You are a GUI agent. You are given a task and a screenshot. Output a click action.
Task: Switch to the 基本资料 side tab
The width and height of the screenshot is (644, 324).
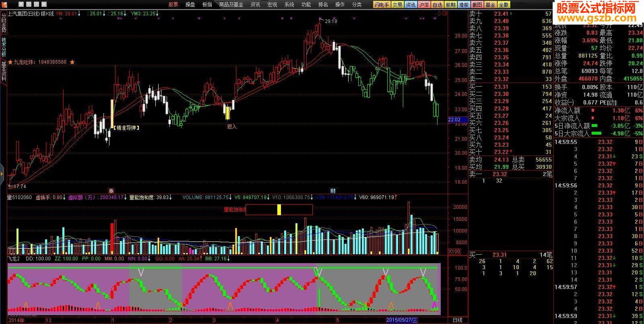point(4,71)
